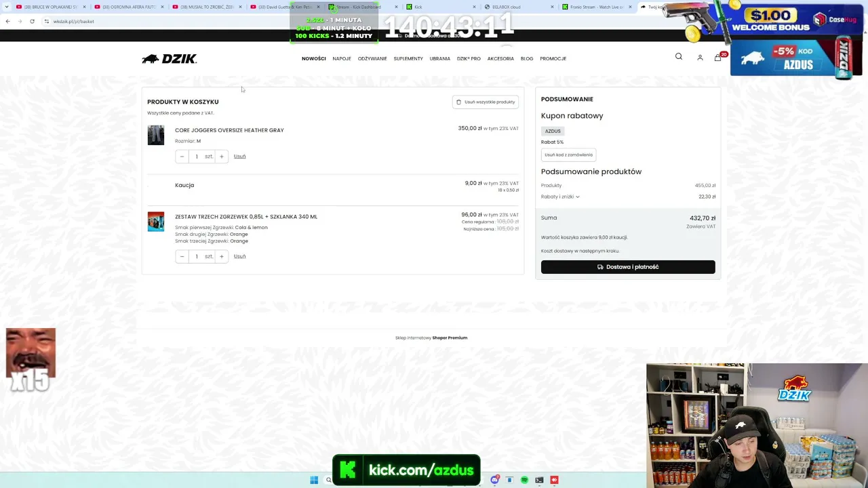This screenshot has height=488, width=868.
Task: Expand the Rabaty i zniżki row
Action: point(560,197)
